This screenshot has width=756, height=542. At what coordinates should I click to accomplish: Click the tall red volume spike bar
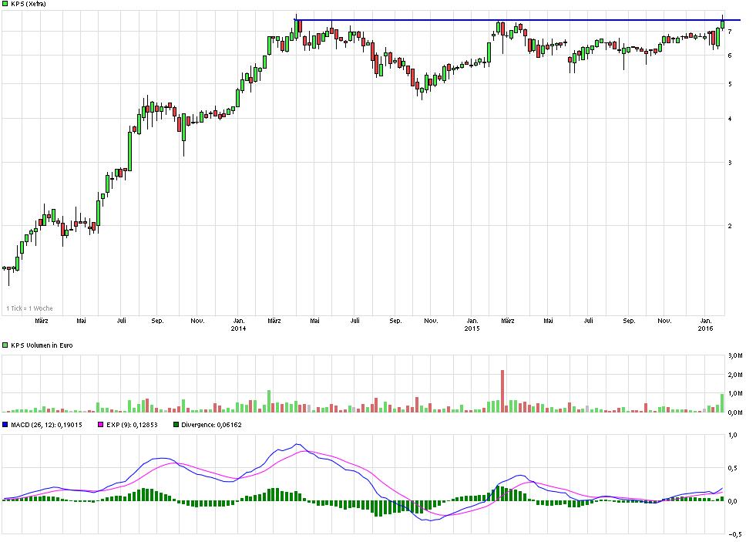point(502,385)
